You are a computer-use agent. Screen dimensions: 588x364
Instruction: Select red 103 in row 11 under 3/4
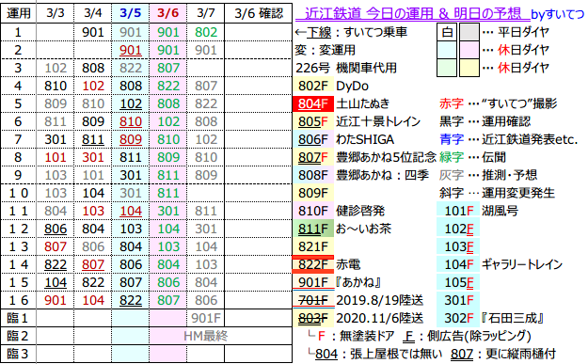92,211
